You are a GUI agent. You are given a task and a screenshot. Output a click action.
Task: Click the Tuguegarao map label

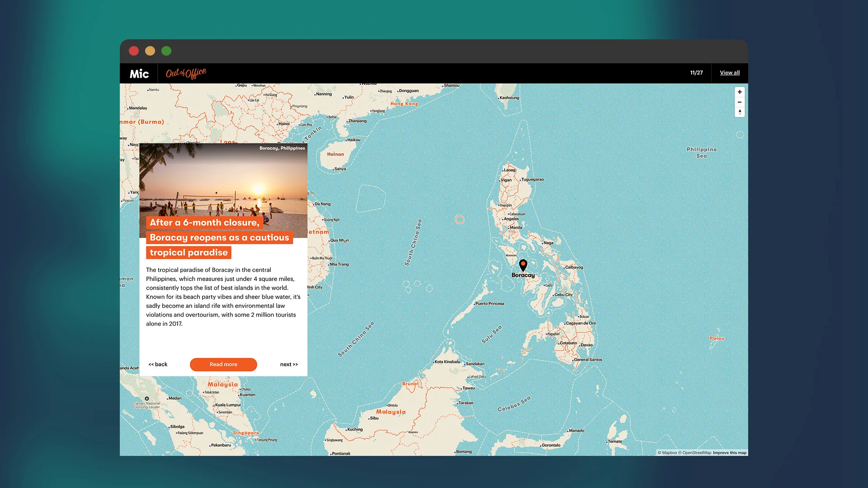pyautogui.click(x=533, y=180)
